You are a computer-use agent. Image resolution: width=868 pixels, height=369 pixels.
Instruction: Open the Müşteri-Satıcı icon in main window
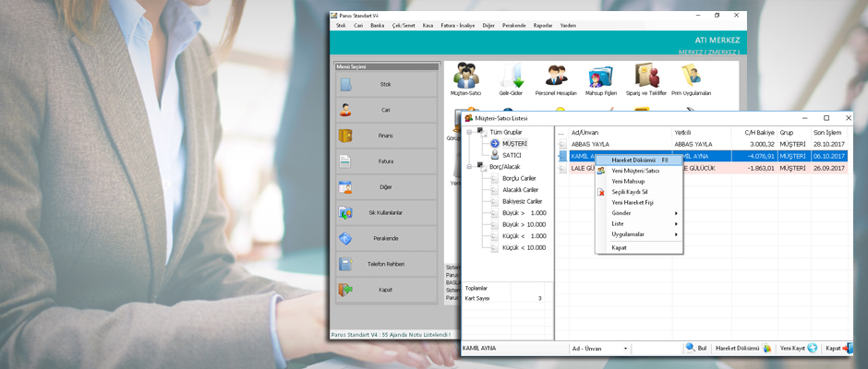click(466, 78)
